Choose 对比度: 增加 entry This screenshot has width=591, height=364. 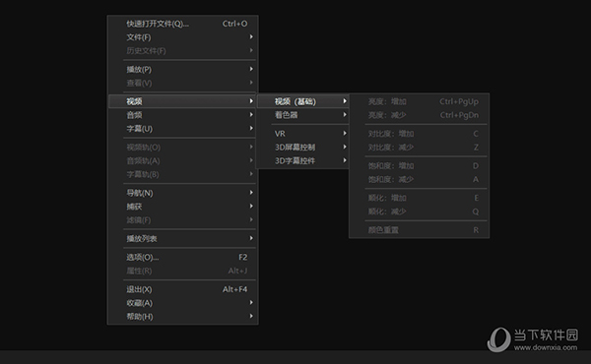pos(420,134)
